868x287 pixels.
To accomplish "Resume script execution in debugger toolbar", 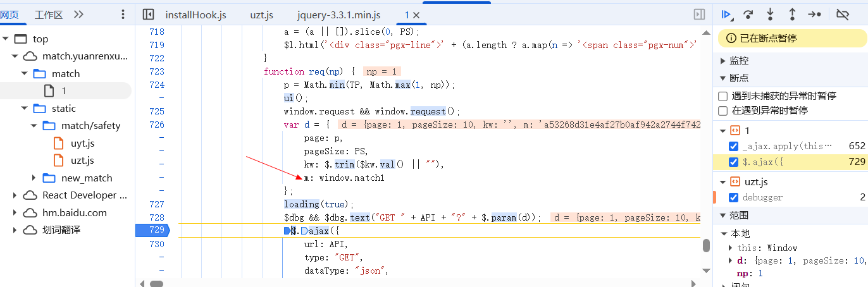I will [x=727, y=14].
